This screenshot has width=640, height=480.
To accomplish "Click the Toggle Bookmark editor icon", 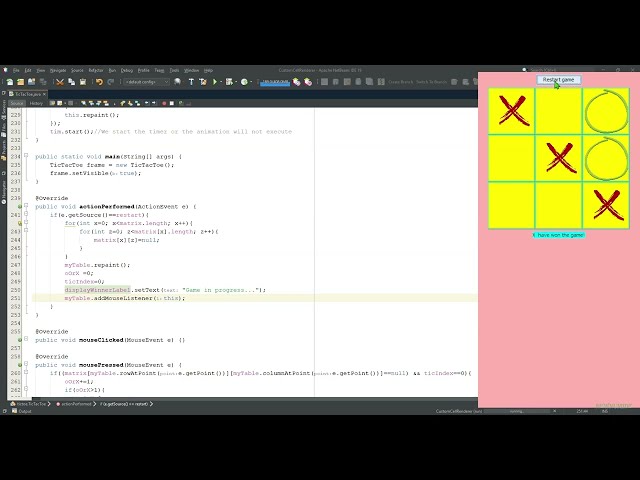I will pyautogui.click(x=137, y=103).
